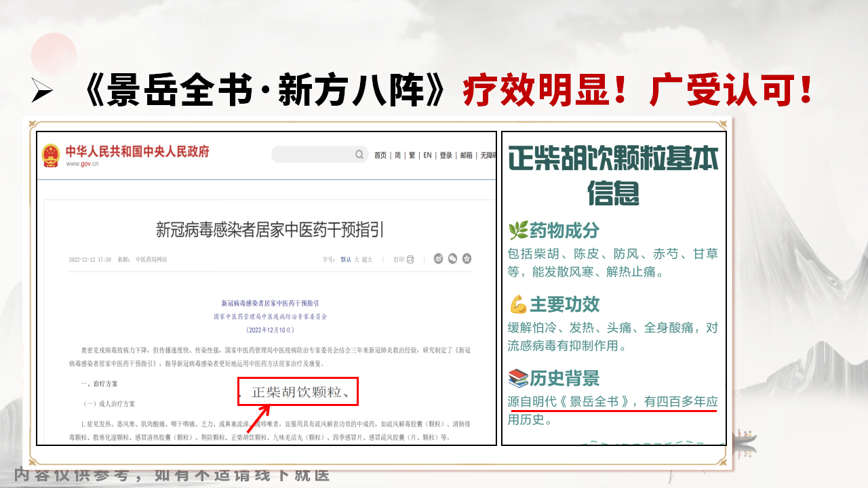Viewport: 868px width, 488px height.
Task: Click the books icon beside 历史背景
Action: pyautogui.click(x=518, y=378)
